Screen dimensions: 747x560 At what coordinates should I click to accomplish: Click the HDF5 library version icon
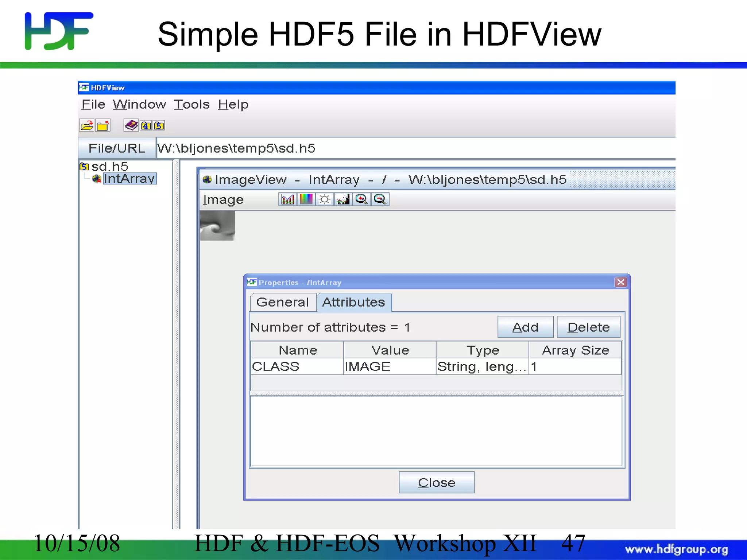[x=159, y=126]
